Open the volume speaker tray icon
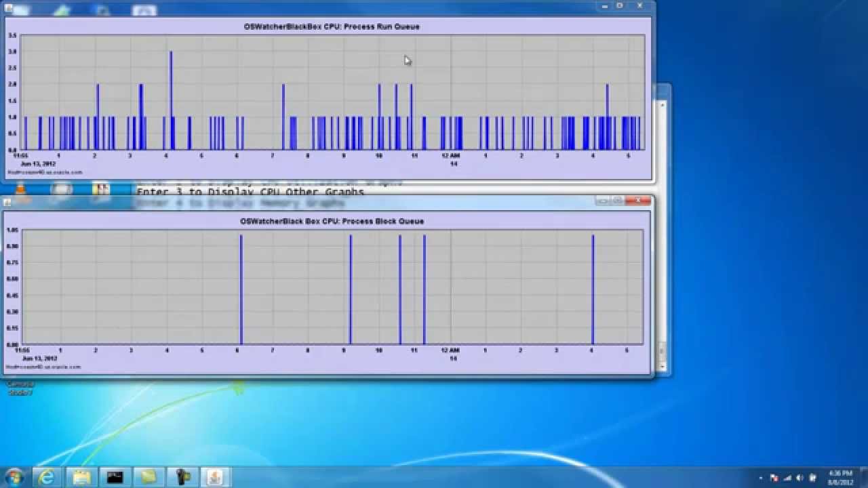This screenshot has height=488, width=868. tap(800, 478)
